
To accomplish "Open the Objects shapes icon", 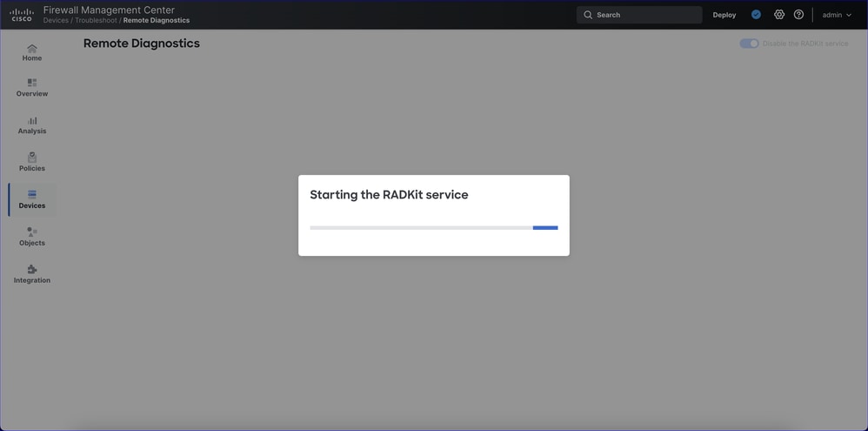I will click(32, 232).
